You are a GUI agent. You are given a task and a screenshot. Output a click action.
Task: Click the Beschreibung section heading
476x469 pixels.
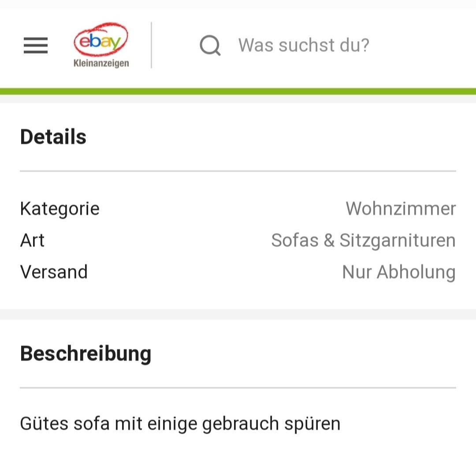pos(86,354)
